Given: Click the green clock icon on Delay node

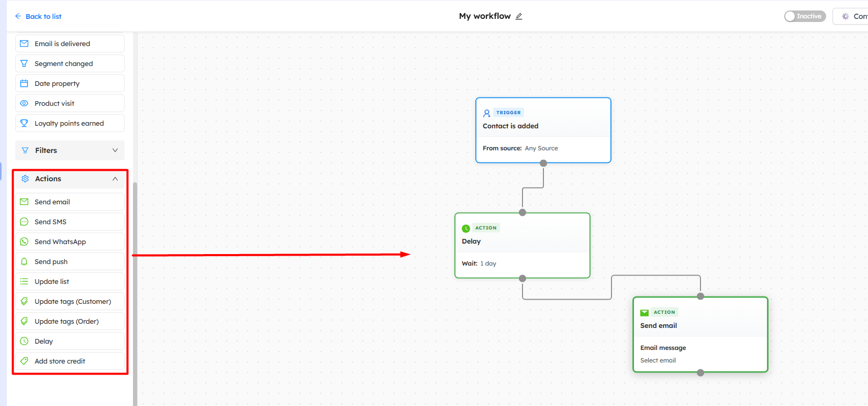Looking at the screenshot, I should (x=466, y=228).
